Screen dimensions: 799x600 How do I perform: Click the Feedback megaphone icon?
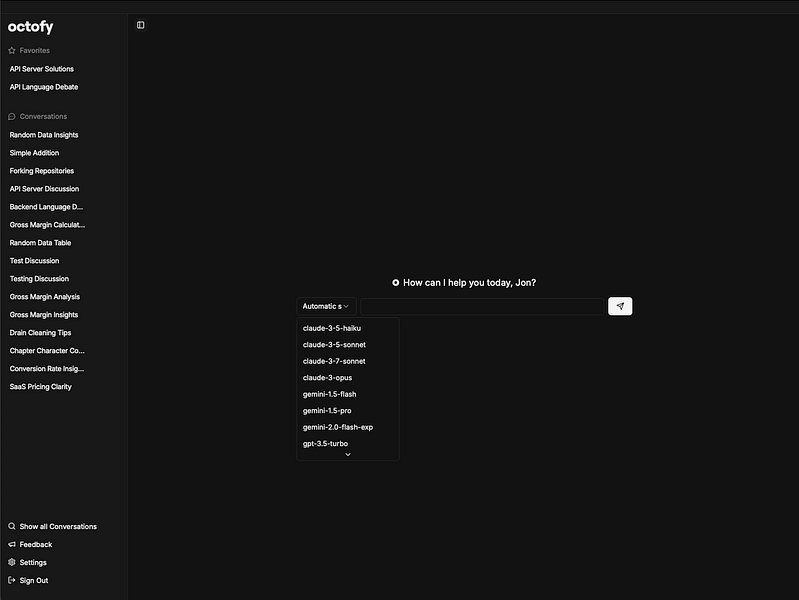coord(12,544)
